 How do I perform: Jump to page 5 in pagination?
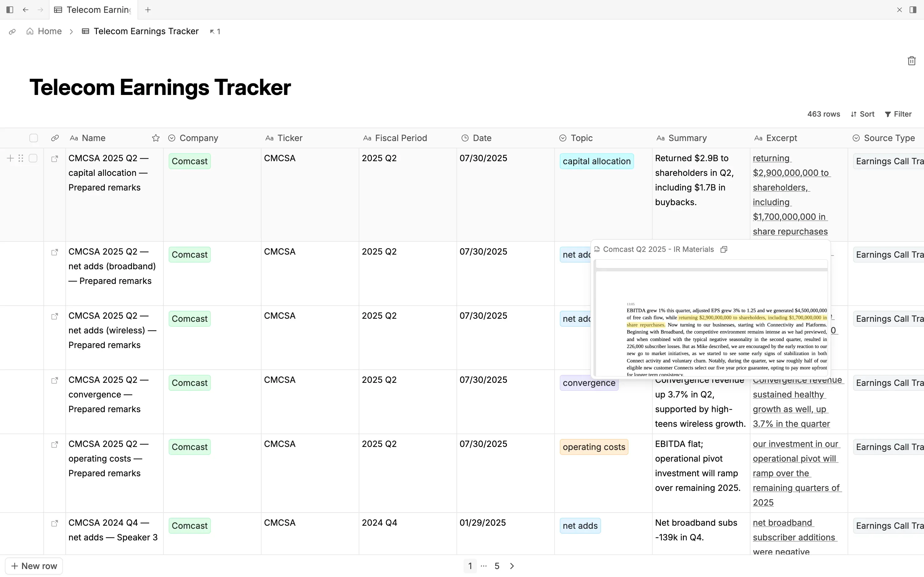coord(497,566)
